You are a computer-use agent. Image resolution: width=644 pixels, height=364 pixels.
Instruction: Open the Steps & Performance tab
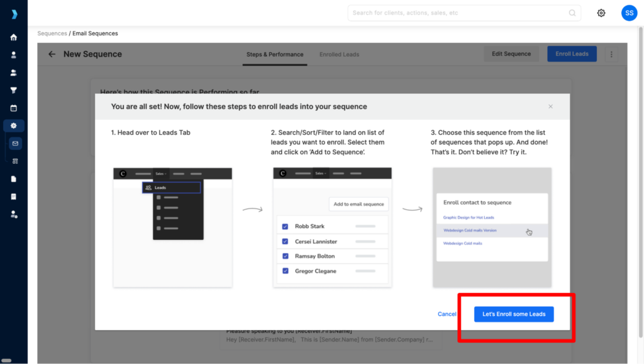(x=274, y=54)
